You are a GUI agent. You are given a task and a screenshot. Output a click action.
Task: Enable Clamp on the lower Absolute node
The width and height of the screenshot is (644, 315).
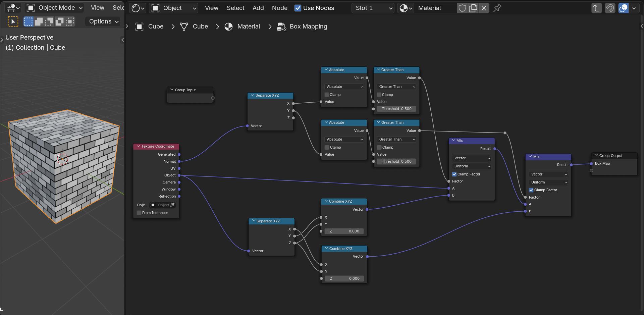[327, 147]
